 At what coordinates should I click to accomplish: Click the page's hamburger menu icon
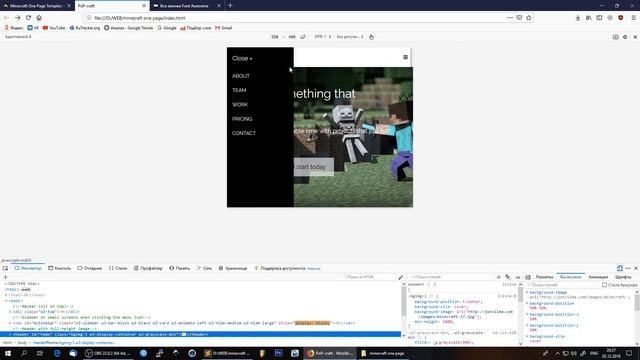(x=405, y=57)
